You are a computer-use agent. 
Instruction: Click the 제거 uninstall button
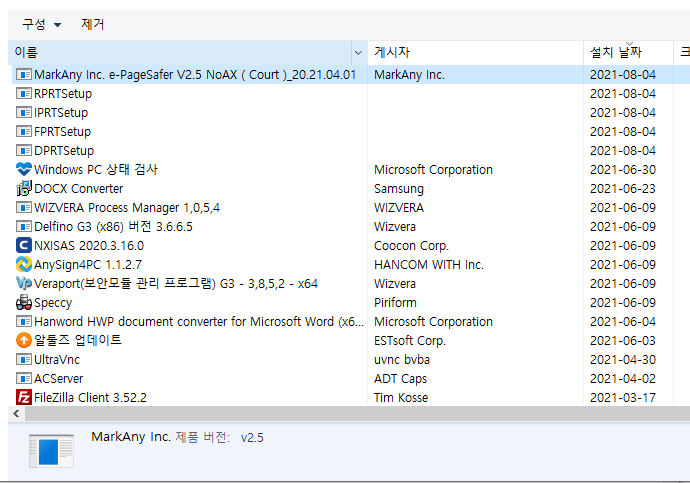(x=93, y=24)
